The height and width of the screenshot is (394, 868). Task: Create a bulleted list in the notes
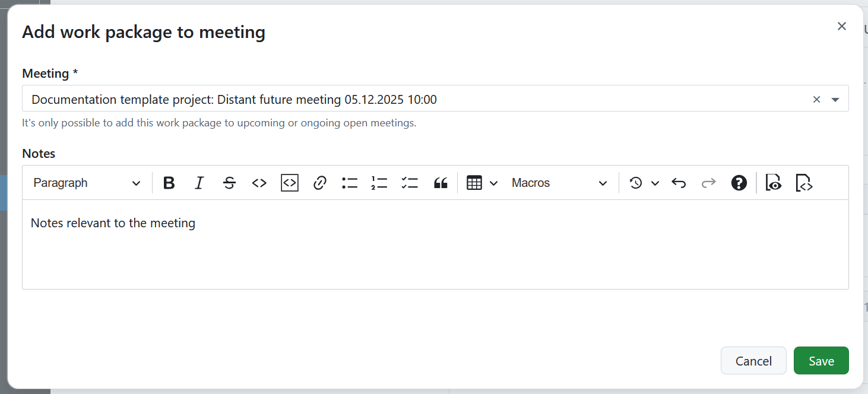tap(349, 183)
